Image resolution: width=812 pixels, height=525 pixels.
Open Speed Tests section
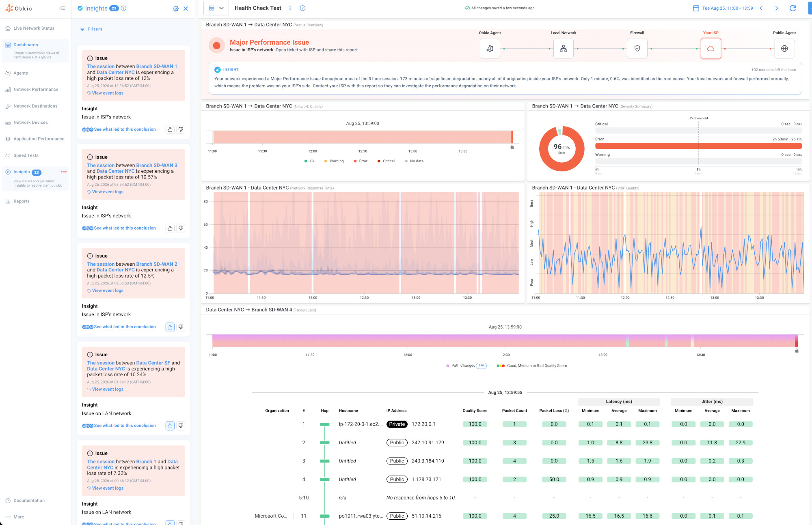tap(26, 156)
